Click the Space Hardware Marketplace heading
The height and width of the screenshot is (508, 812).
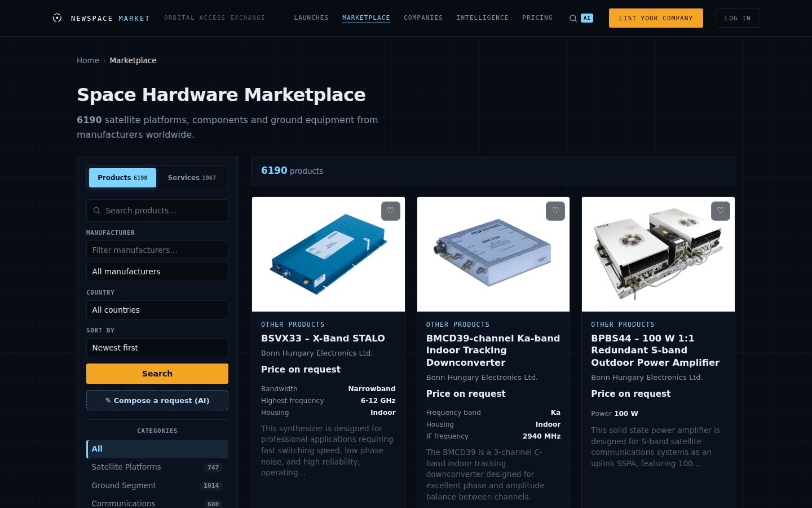coord(221,95)
